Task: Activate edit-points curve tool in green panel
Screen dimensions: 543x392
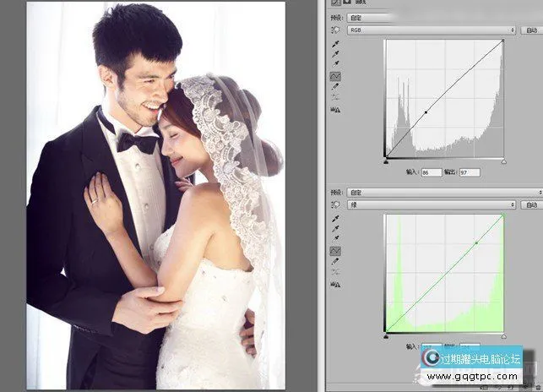Action: [x=335, y=251]
